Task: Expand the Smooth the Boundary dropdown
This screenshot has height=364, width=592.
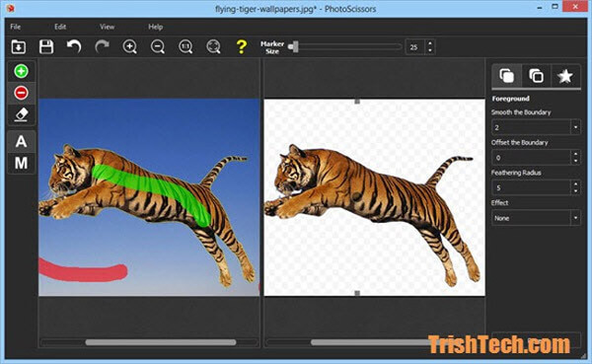Action: click(x=575, y=127)
